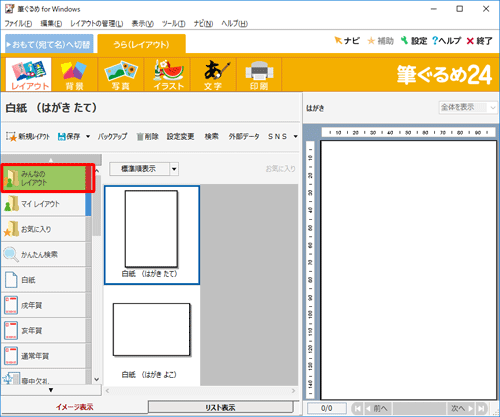Click 終了 to exit the app
Viewport: 500px width, 417px height.
[479, 41]
